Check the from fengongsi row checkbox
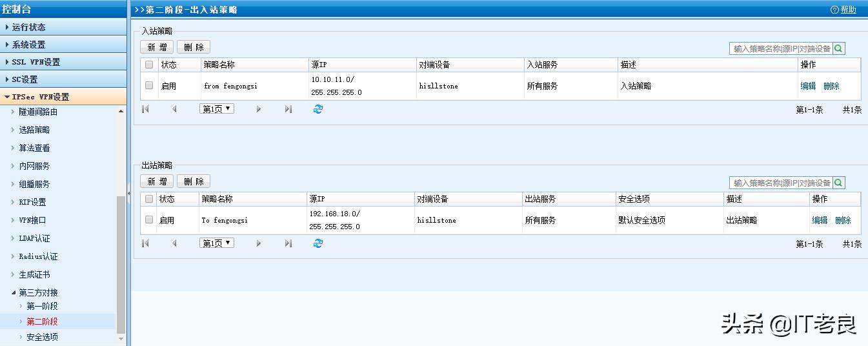Image resolution: width=868 pixels, height=346 pixels. (x=149, y=85)
